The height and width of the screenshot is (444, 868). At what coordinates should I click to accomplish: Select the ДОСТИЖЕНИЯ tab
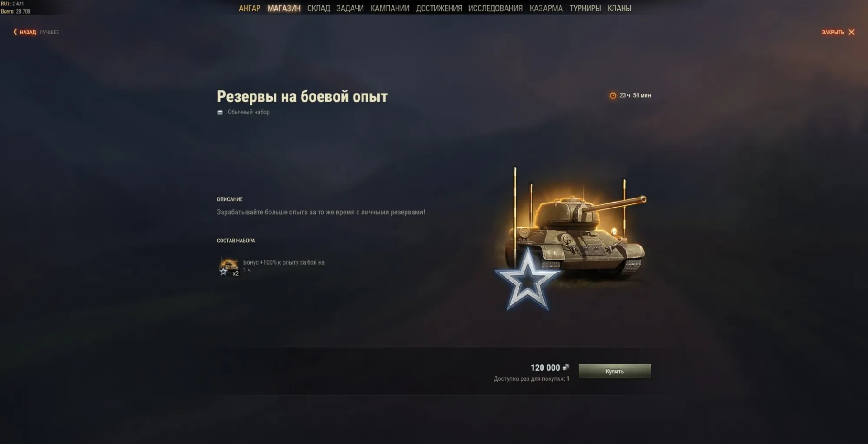[x=439, y=8]
